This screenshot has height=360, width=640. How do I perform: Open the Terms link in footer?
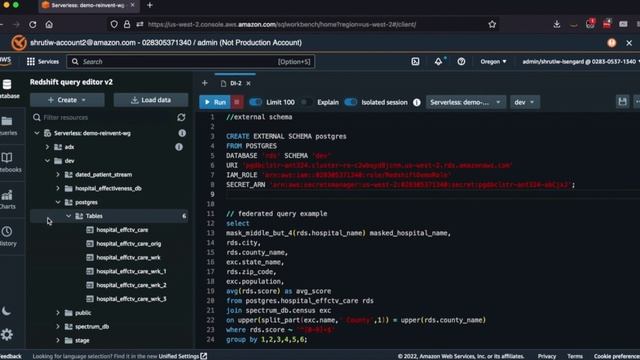[x=575, y=356]
